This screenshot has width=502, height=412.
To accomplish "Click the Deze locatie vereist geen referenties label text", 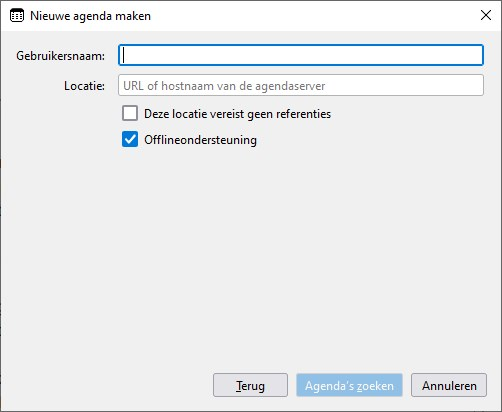I will 237,114.
